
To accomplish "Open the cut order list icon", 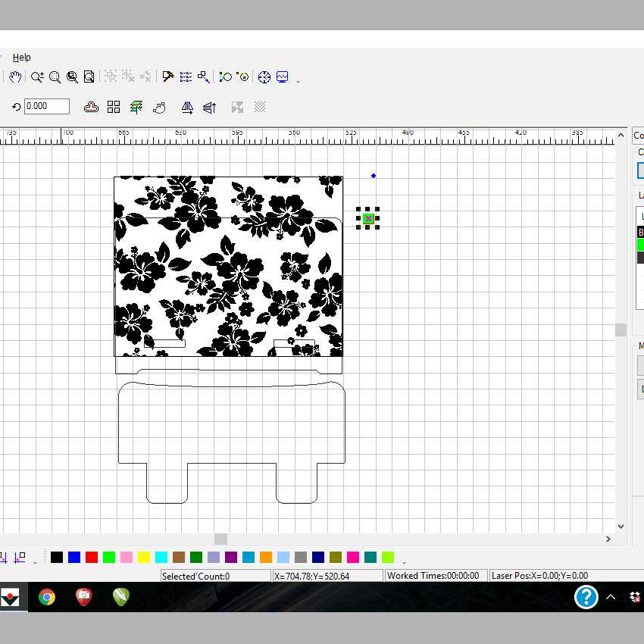I will [x=186, y=77].
